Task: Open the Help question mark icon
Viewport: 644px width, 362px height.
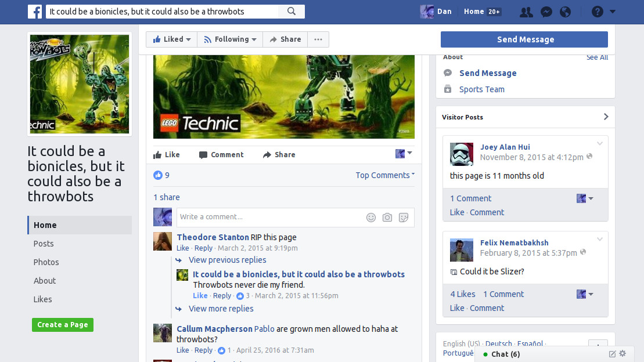Action: 597,12
